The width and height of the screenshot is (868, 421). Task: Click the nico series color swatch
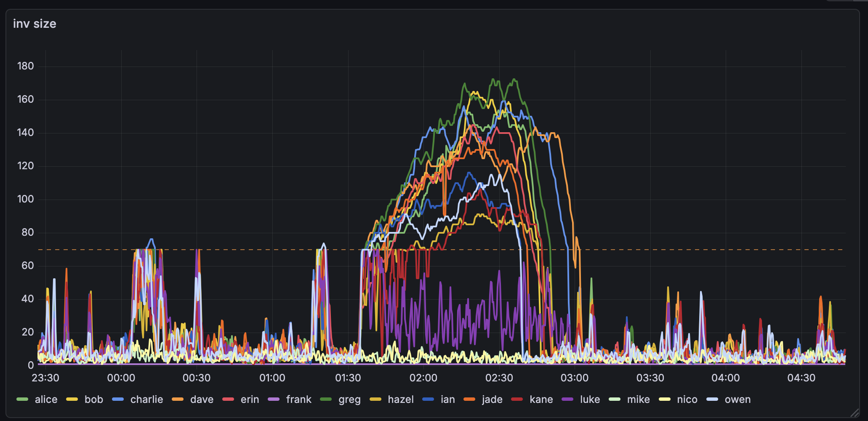pyautogui.click(x=665, y=400)
